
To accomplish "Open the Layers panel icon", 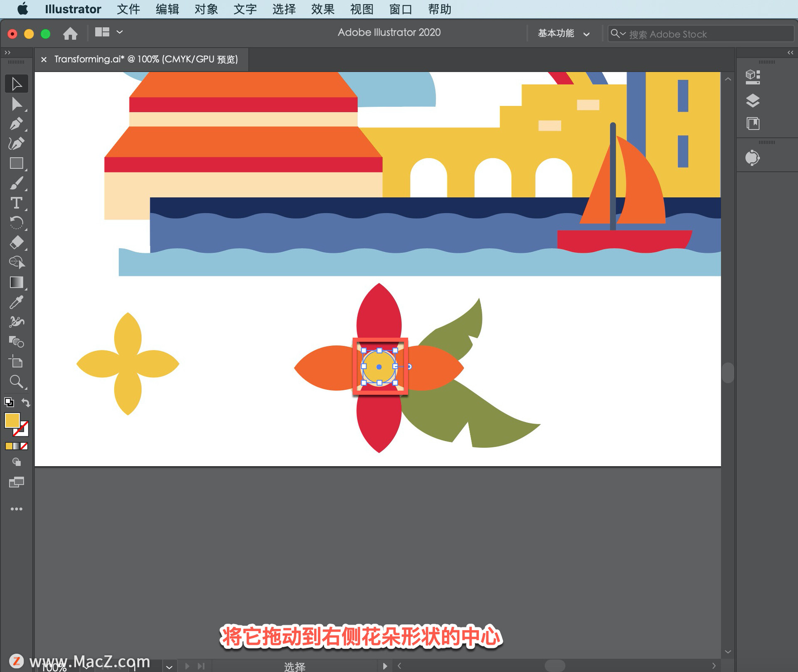I will pyautogui.click(x=752, y=101).
